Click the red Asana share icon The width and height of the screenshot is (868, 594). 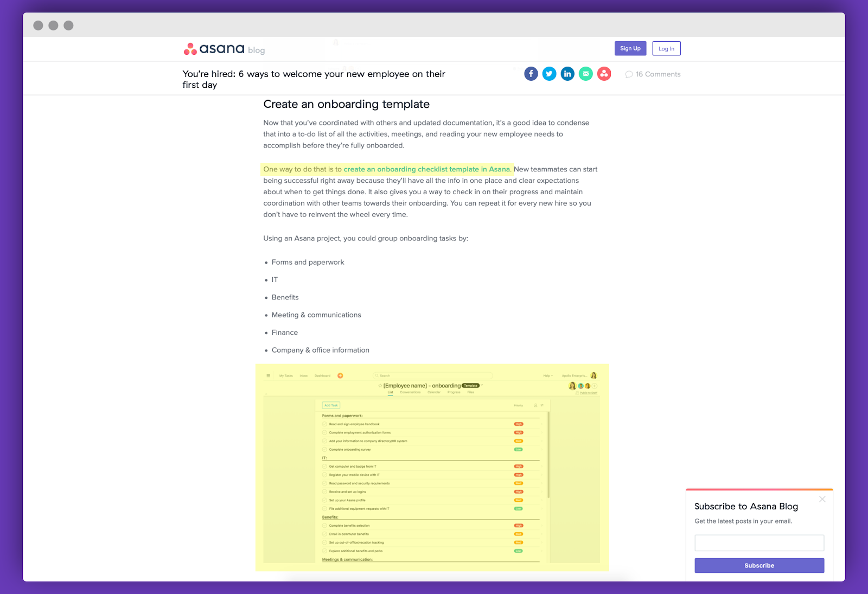point(604,74)
